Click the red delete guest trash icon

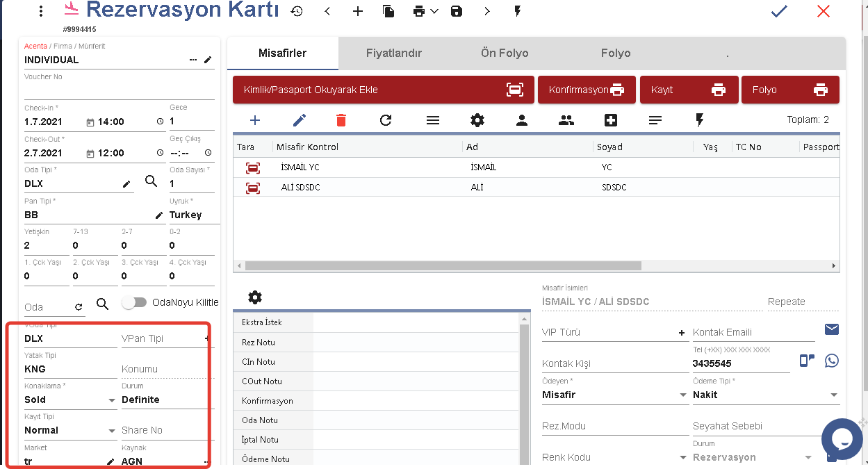341,120
